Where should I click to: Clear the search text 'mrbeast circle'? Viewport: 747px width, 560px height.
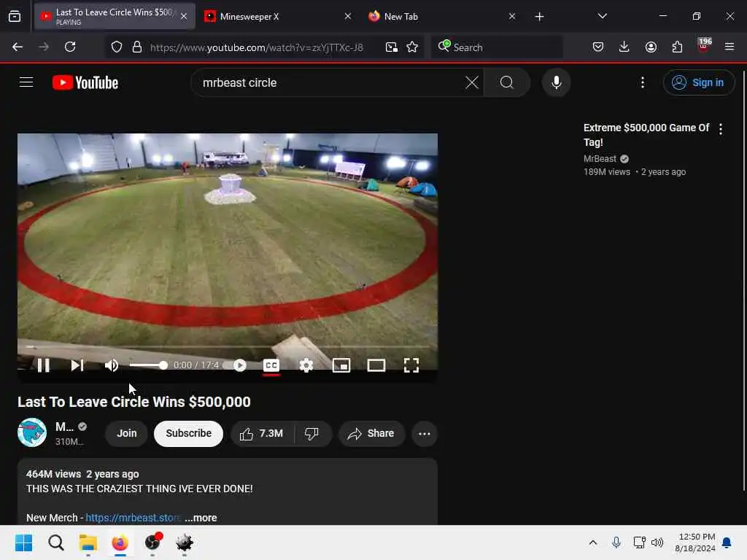click(472, 82)
